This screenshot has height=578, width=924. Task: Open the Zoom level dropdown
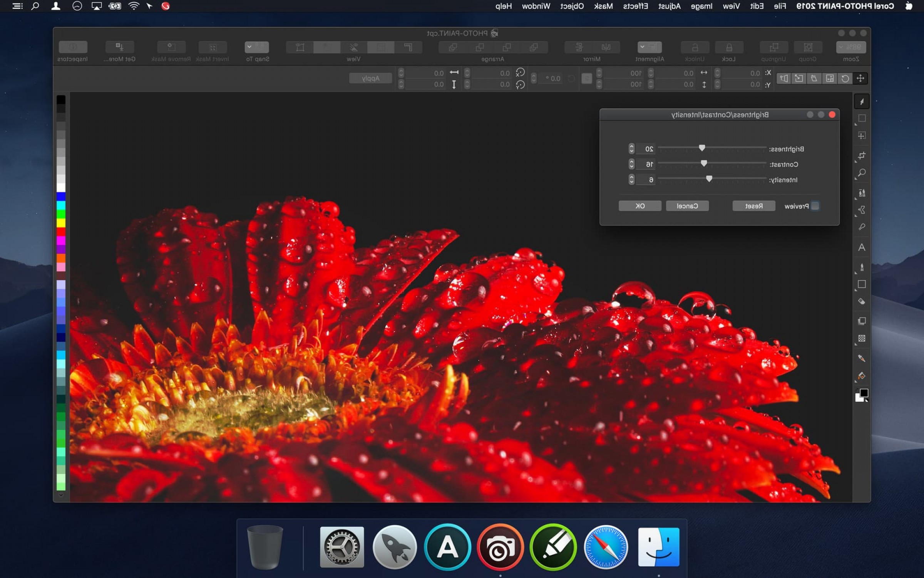coord(851,47)
